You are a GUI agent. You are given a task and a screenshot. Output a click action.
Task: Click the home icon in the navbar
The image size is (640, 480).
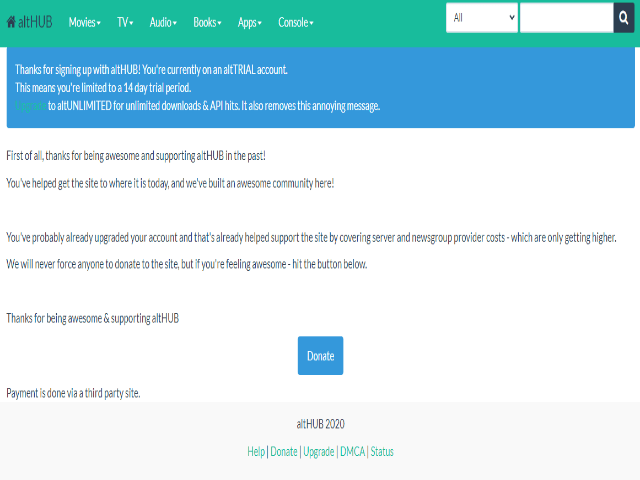point(11,22)
